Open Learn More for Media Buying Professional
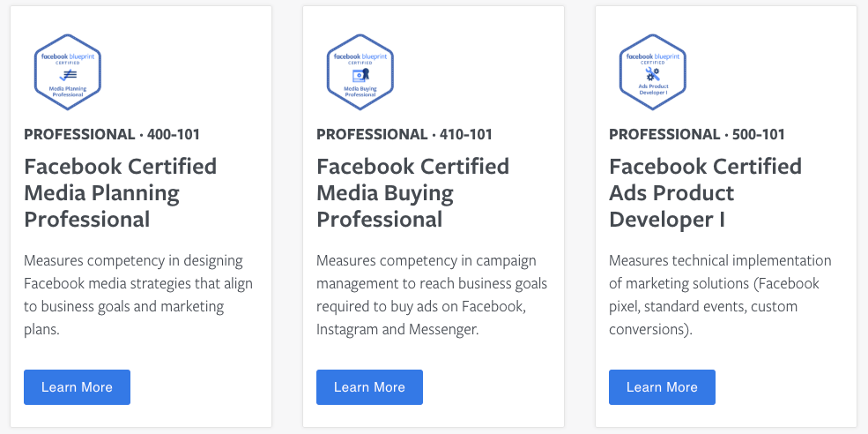 click(x=369, y=387)
